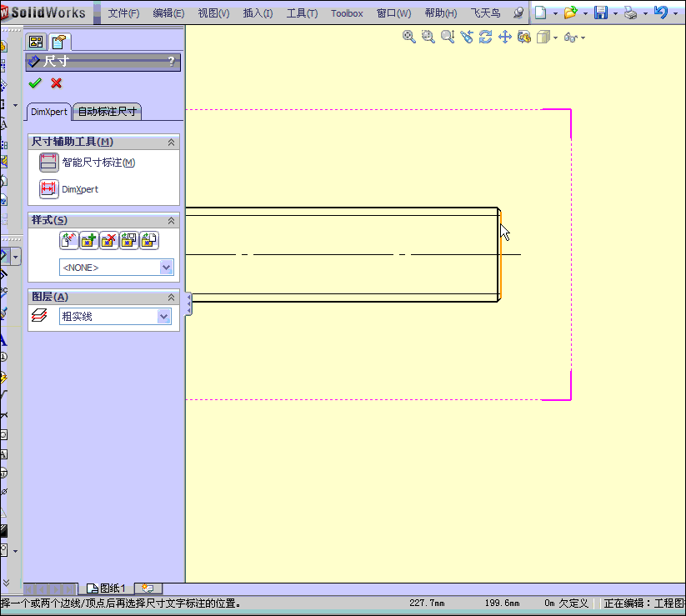
Task: Click the hide/show items glasses icon
Action: (x=571, y=38)
